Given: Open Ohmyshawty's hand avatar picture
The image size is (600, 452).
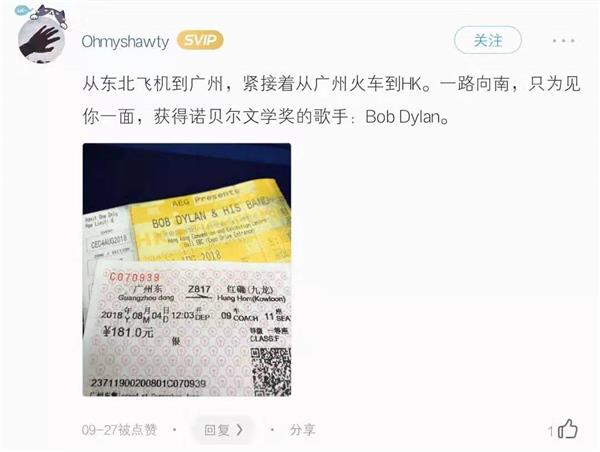Looking at the screenshot, I should [x=41, y=40].
